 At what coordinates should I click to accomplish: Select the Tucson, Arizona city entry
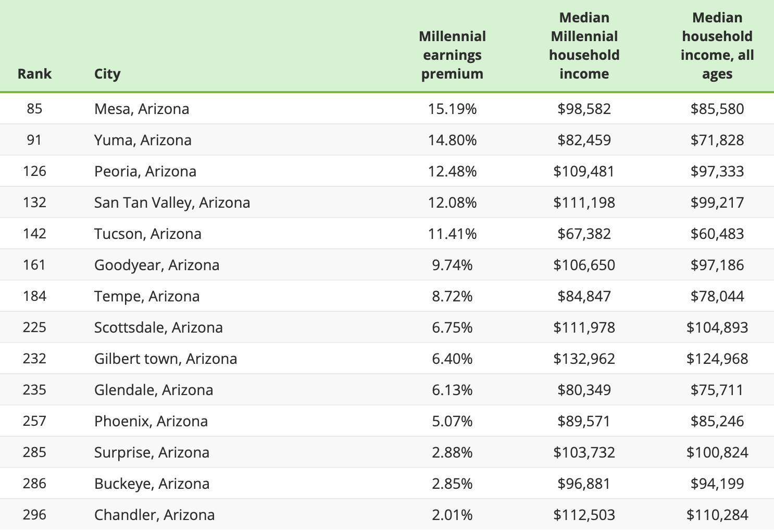coord(148,234)
